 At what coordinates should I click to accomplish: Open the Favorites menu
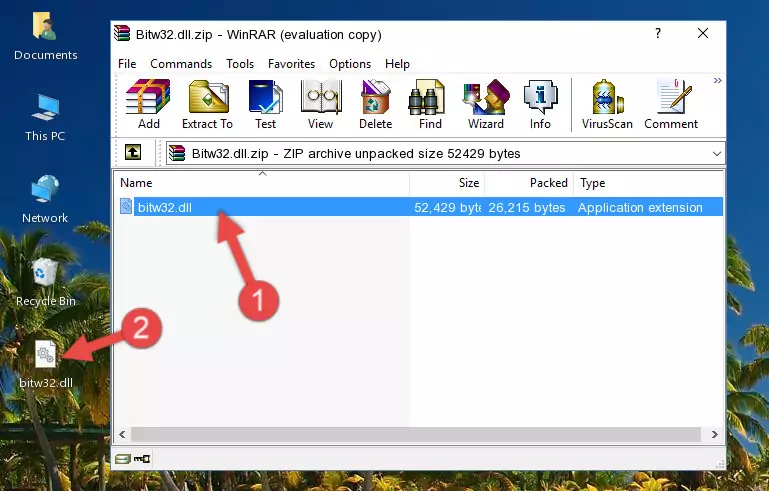coord(291,64)
